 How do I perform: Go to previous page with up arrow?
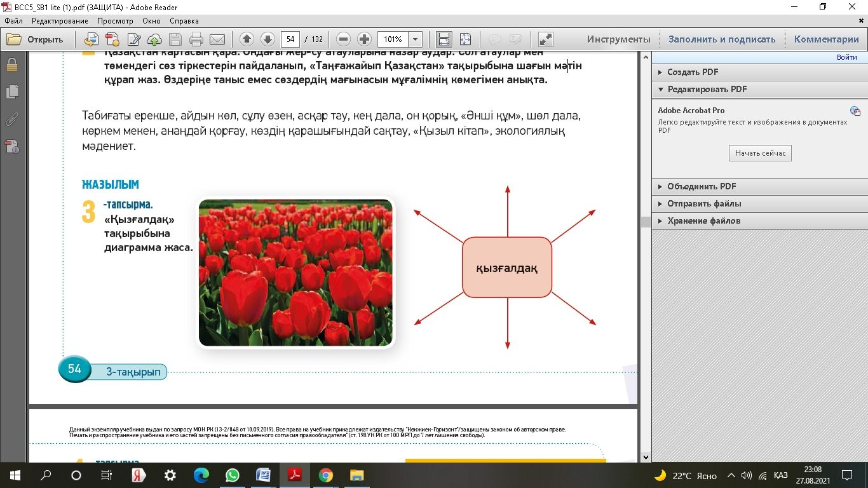pos(247,39)
